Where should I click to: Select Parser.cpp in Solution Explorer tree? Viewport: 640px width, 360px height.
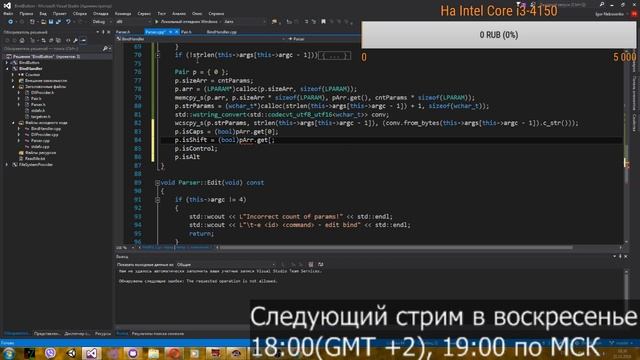coord(40,140)
